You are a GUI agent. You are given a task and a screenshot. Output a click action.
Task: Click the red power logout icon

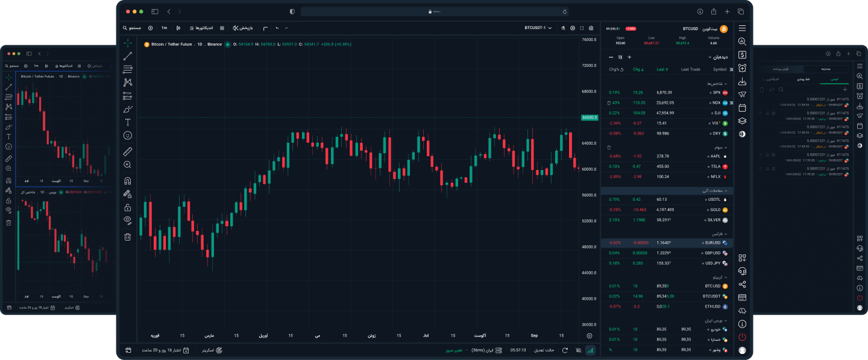pos(742,337)
